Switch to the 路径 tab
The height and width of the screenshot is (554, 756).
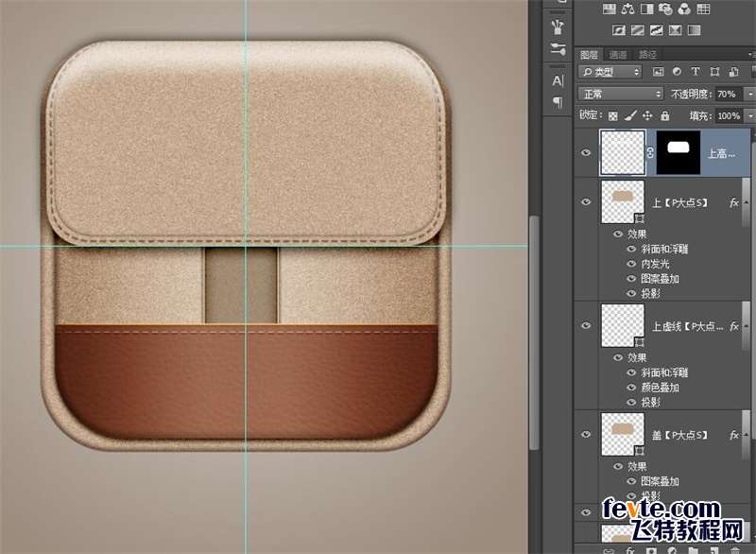[647, 55]
